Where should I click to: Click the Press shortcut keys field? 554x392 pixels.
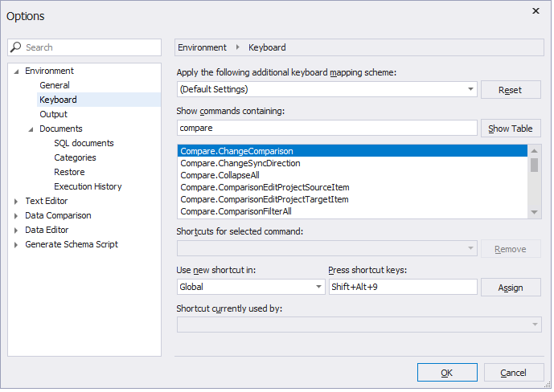pyautogui.click(x=403, y=287)
